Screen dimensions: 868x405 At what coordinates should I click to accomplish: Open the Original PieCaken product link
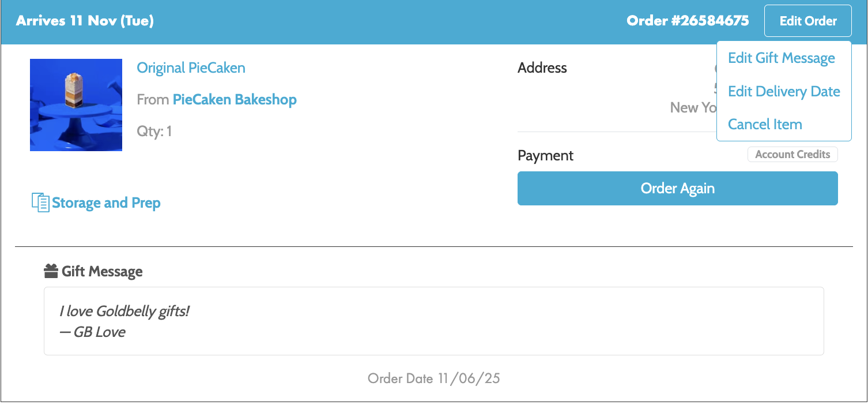(191, 68)
